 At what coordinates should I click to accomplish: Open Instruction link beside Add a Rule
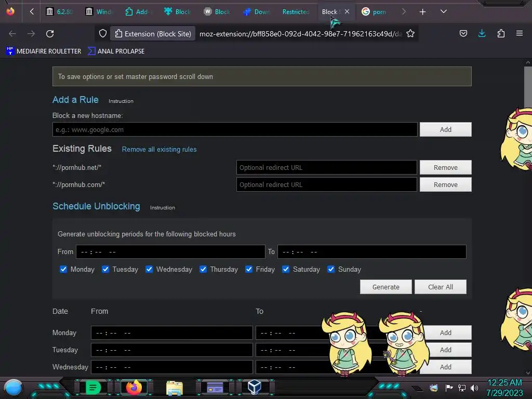121,101
